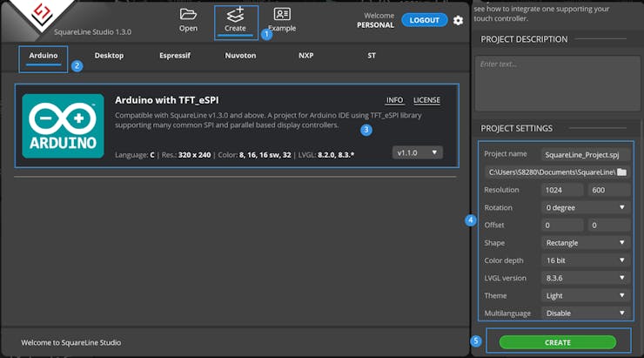The width and height of the screenshot is (644, 358).
Task: Expand the Color depth dropdown
Action: (584, 260)
